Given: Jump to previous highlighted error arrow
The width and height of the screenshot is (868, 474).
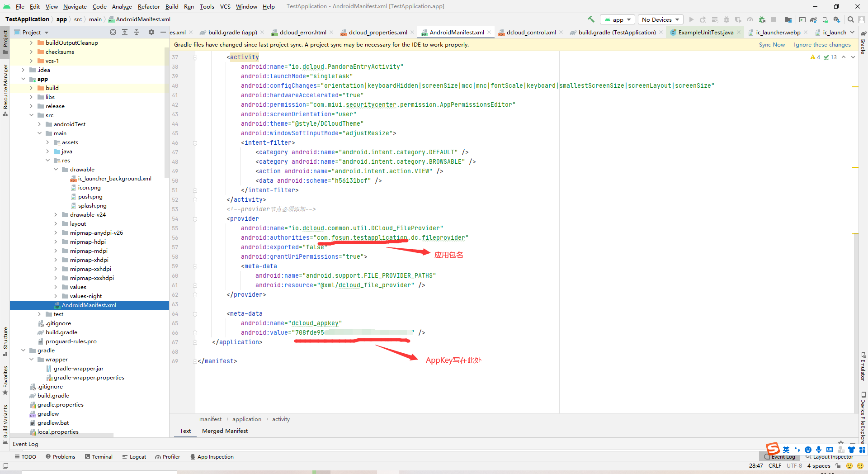Looking at the screenshot, I should point(844,57).
